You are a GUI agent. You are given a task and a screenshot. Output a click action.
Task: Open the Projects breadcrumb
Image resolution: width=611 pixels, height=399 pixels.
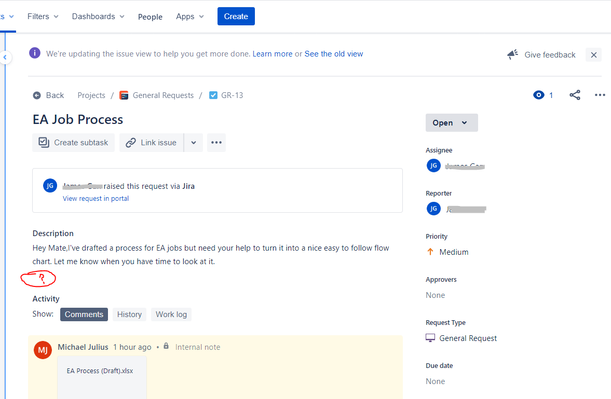[91, 95]
